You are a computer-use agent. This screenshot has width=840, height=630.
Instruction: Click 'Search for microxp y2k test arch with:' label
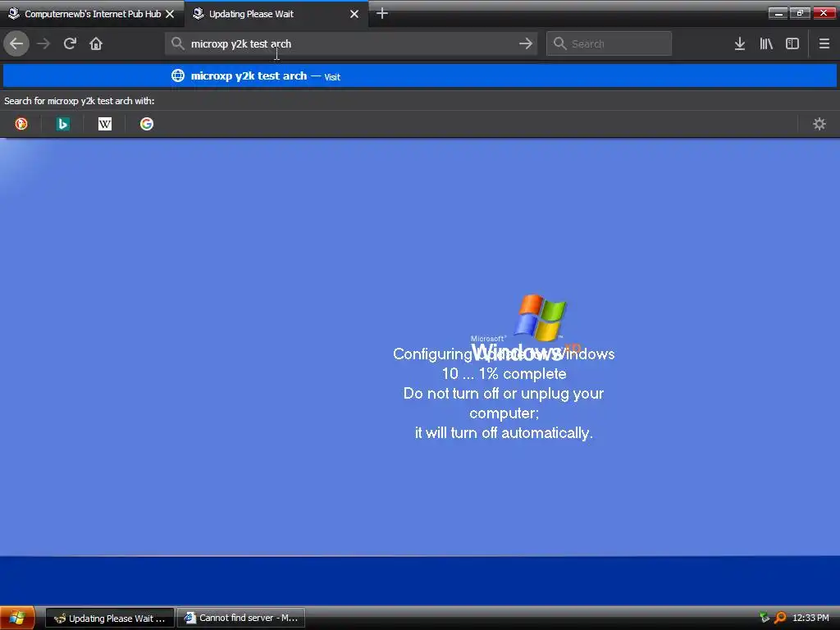(x=80, y=101)
